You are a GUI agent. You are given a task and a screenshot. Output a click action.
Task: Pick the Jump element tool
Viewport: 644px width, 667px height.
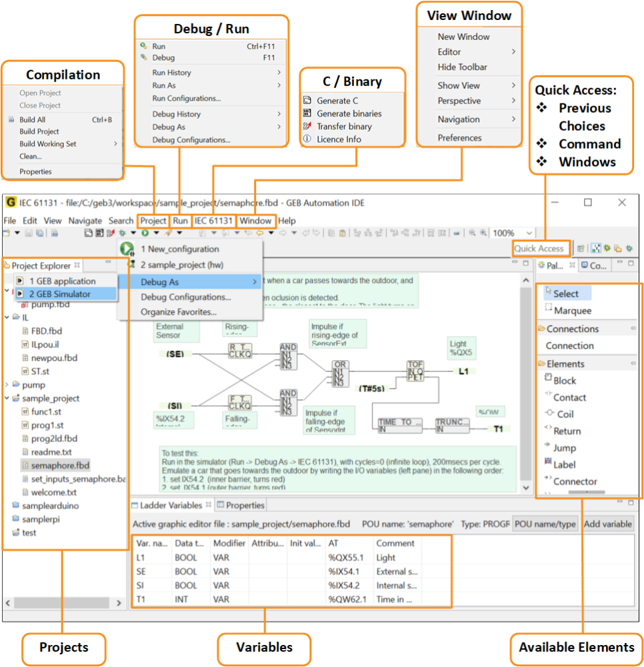click(564, 448)
